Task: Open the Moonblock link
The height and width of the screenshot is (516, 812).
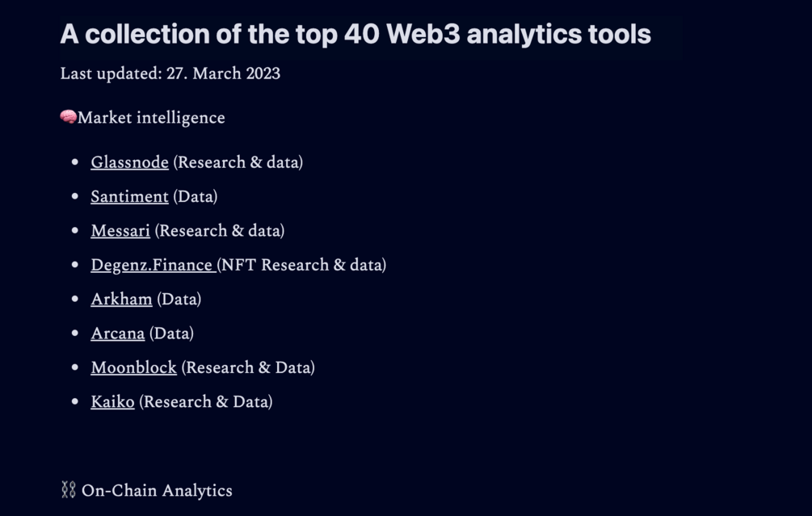Action: tap(133, 367)
